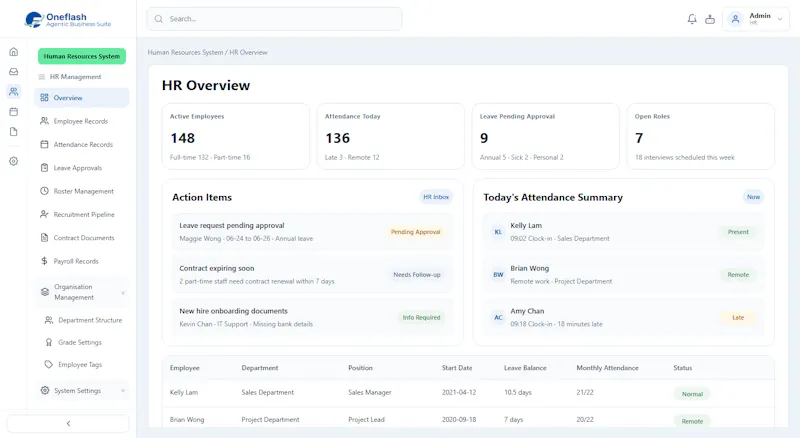Viewport: 800px width, 438px height.
Task: Click the Employee Tags tag icon
Action: click(48, 364)
